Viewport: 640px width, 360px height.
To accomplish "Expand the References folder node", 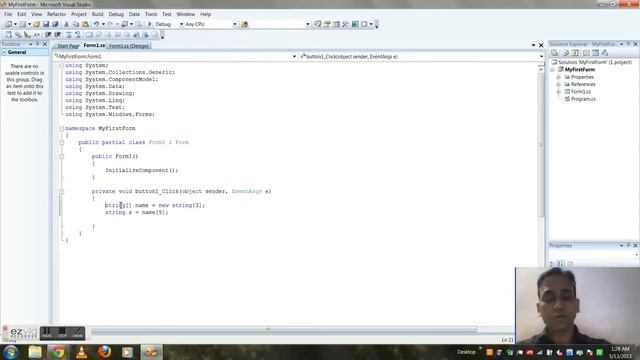I will click(559, 84).
